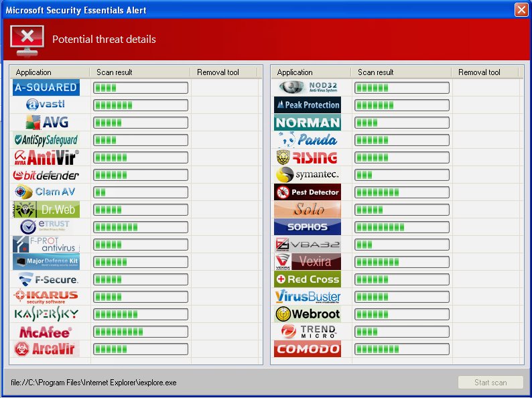
Task: Click the Potential threat details heading
Action: (x=104, y=40)
